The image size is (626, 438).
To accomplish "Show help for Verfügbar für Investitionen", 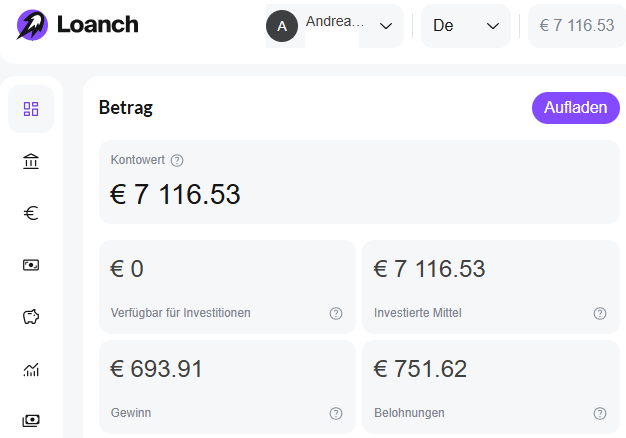I will (x=336, y=313).
